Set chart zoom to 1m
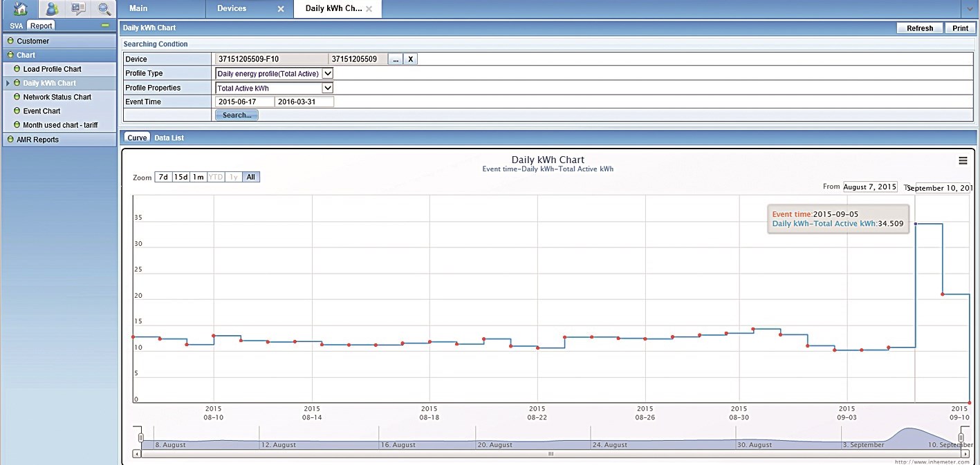 tap(198, 177)
